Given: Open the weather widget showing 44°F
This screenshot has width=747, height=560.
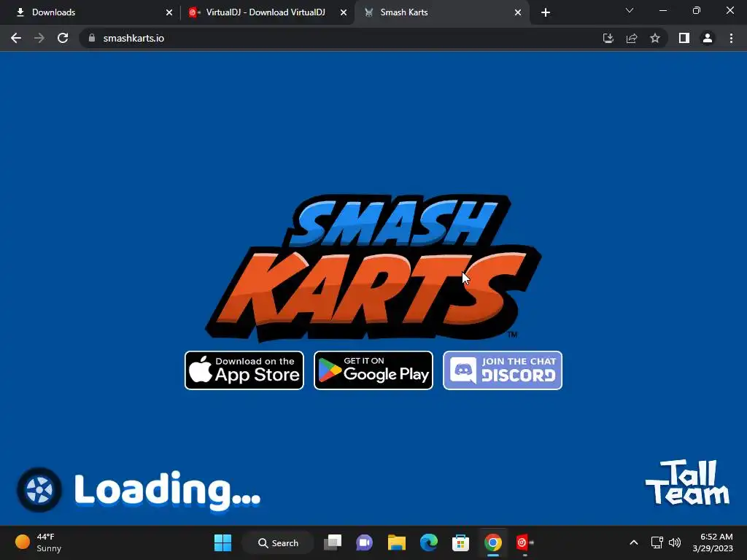Looking at the screenshot, I should coord(38,542).
